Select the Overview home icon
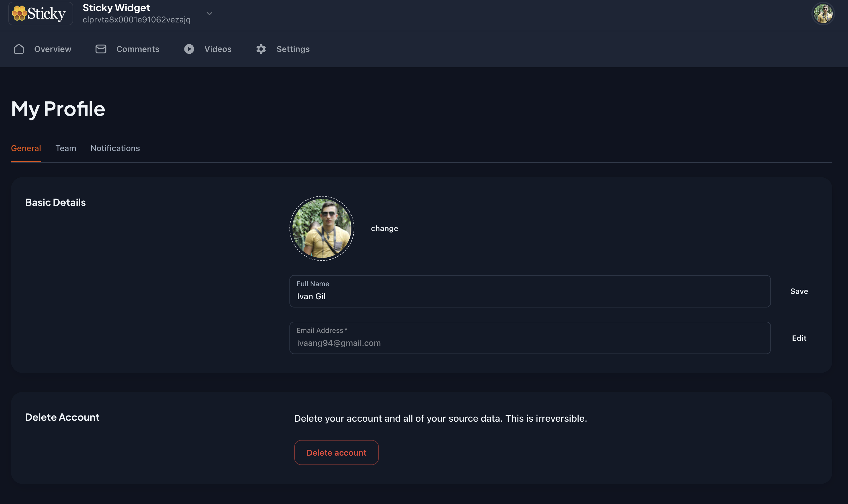 tap(19, 49)
